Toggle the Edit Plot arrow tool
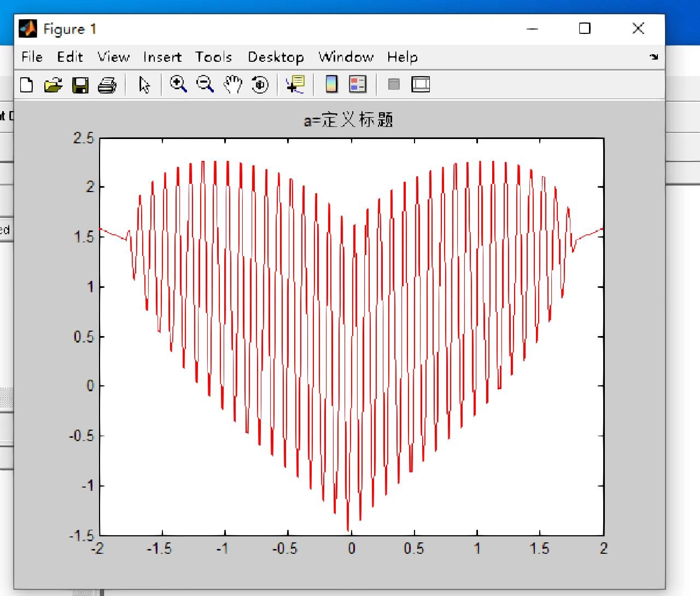The image size is (700, 596). click(x=144, y=85)
